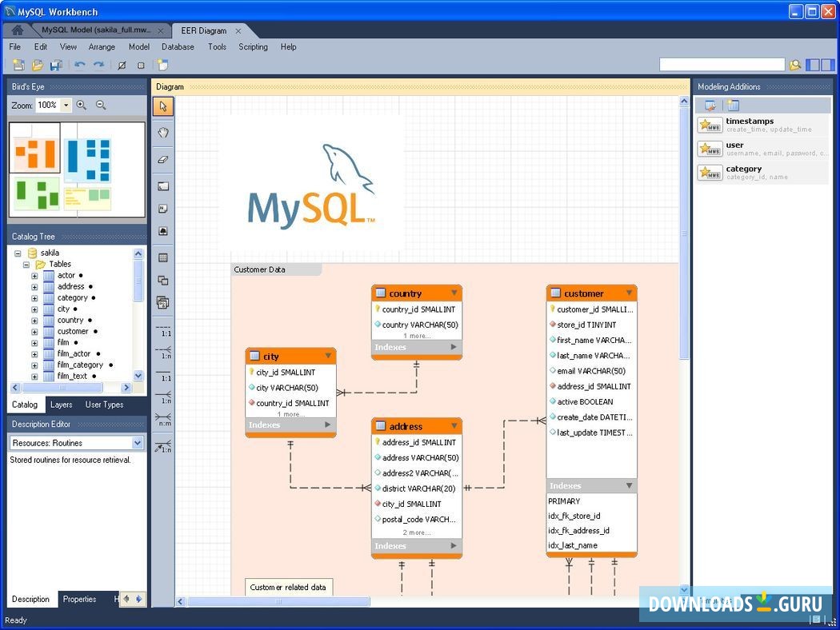
Task: Open the Scripting menu
Action: click(x=253, y=46)
